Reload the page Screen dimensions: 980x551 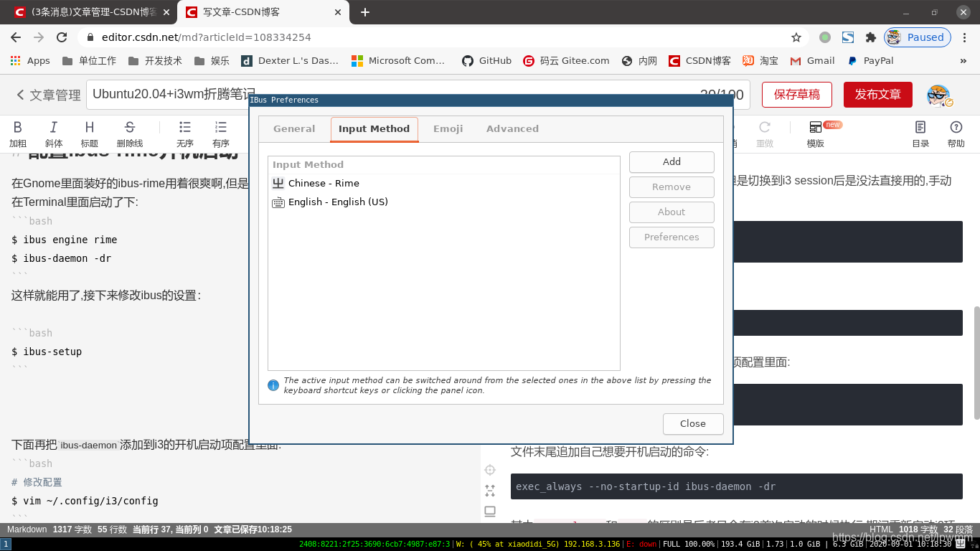pos(62,37)
